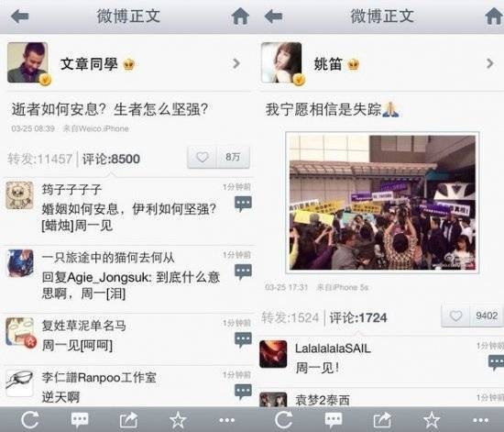Image resolution: width=504 pixels, height=432 pixels.
Task: Switch to 转发:11457 reposts tab
Action: (x=39, y=159)
